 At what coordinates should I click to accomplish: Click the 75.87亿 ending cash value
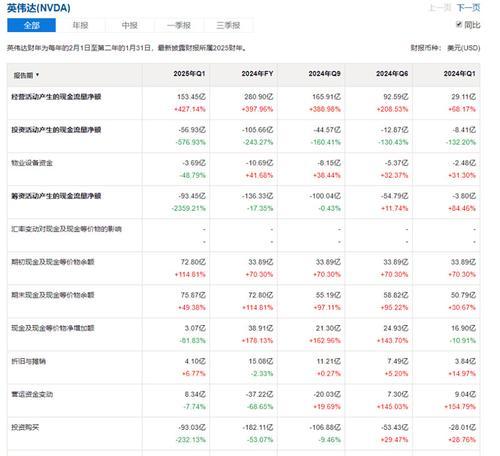tap(193, 295)
